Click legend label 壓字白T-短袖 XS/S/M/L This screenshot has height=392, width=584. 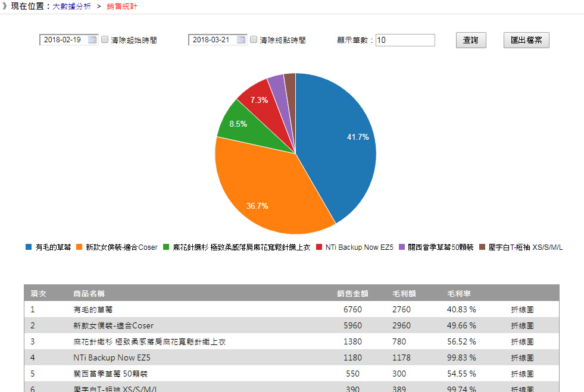(525, 247)
